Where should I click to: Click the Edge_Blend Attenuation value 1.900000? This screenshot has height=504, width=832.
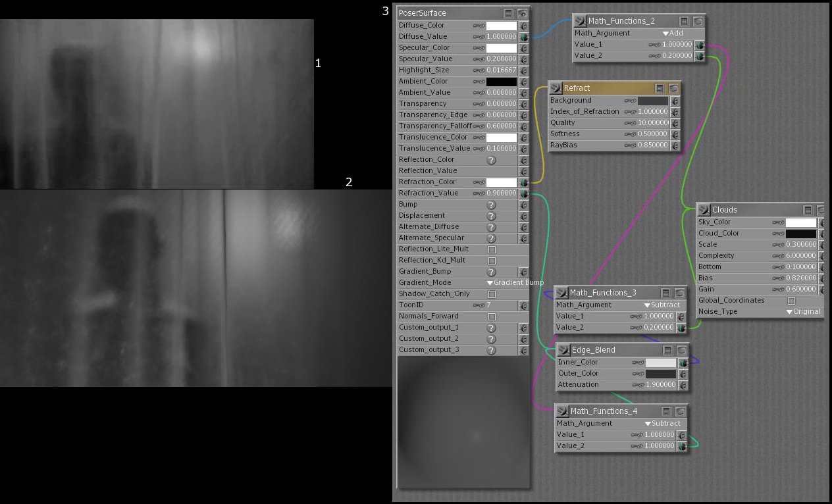[661, 385]
